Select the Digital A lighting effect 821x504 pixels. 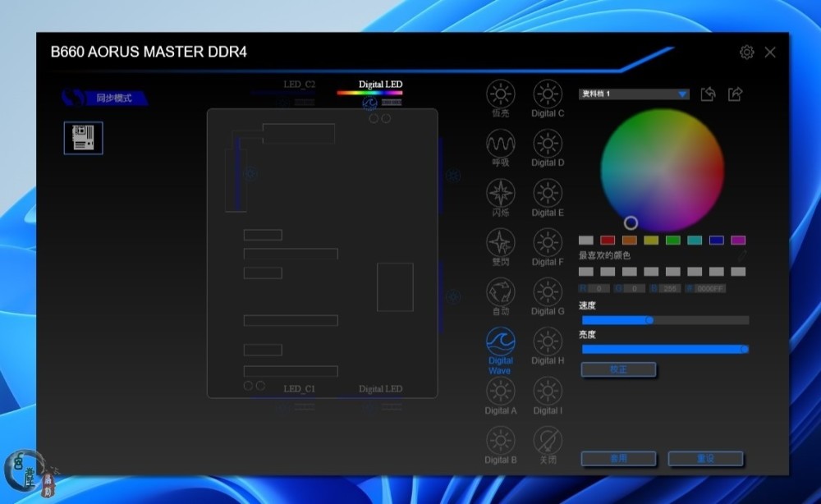pyautogui.click(x=500, y=392)
